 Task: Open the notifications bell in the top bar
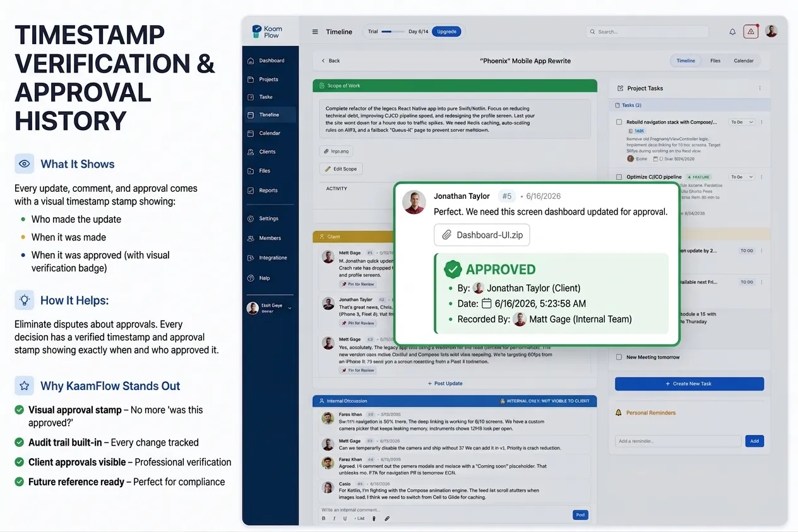[x=732, y=32]
